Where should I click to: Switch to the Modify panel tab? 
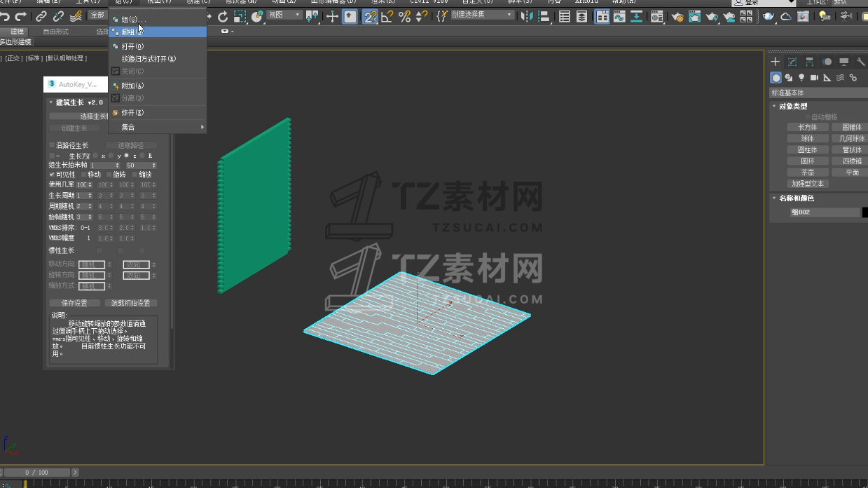tap(792, 62)
